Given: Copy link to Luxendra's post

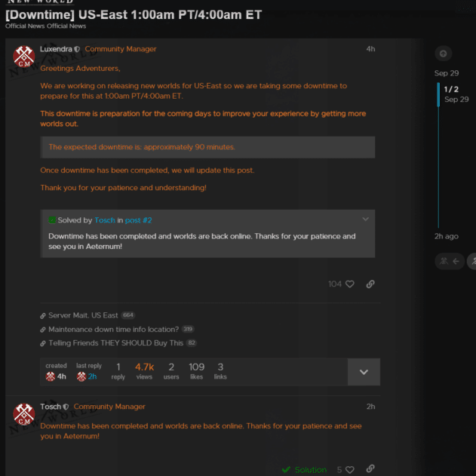Looking at the screenshot, I should click(370, 284).
